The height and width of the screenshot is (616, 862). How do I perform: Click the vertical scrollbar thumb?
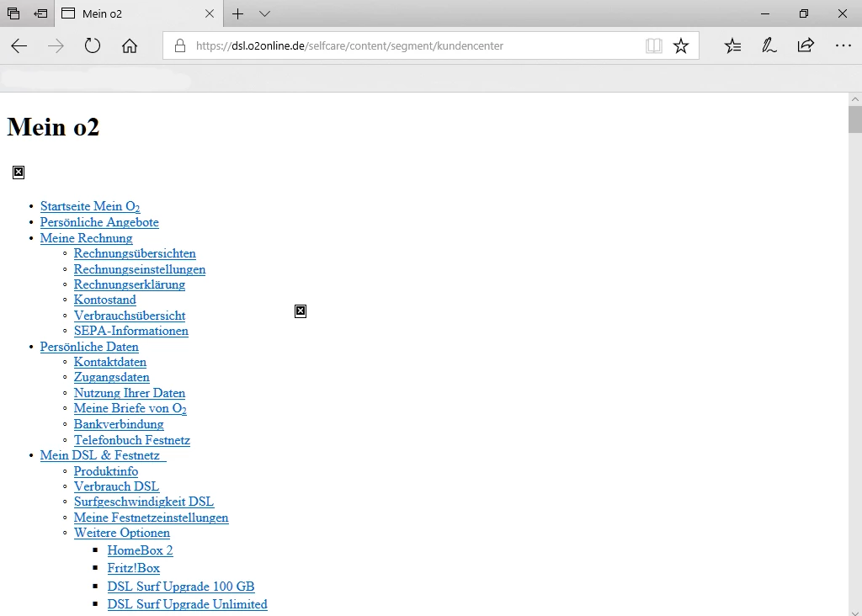point(855,119)
